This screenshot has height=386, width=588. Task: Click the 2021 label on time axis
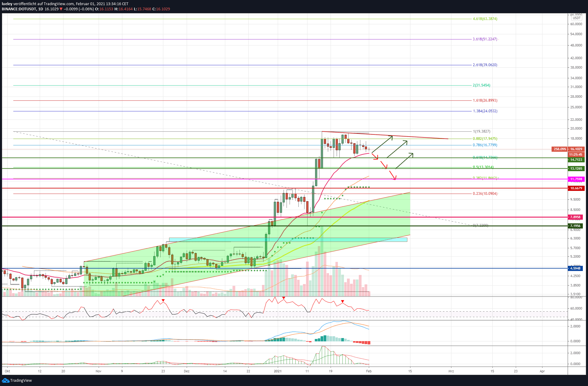(278, 371)
